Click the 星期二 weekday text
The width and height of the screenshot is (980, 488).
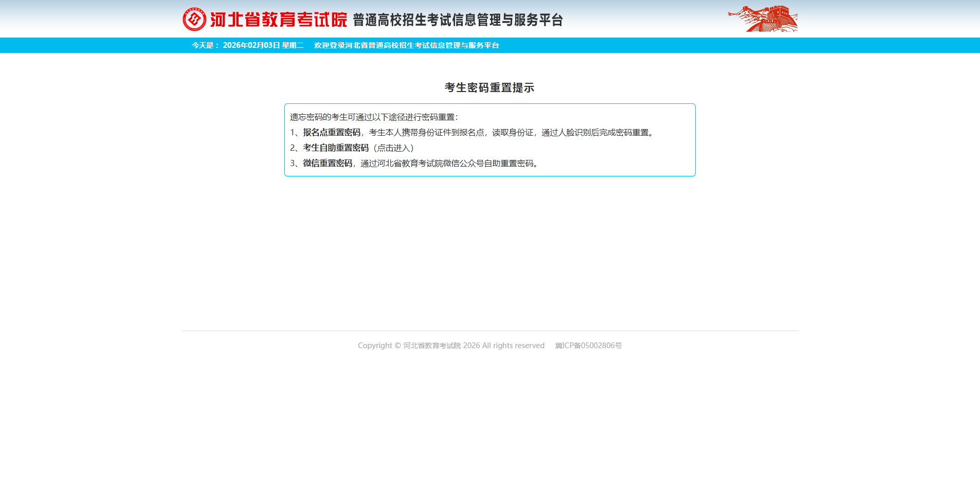(293, 45)
